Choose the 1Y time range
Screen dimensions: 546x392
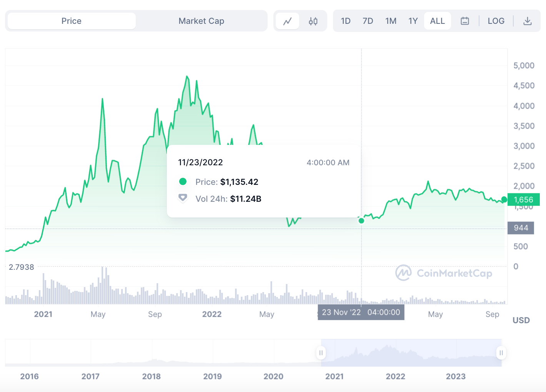click(413, 21)
